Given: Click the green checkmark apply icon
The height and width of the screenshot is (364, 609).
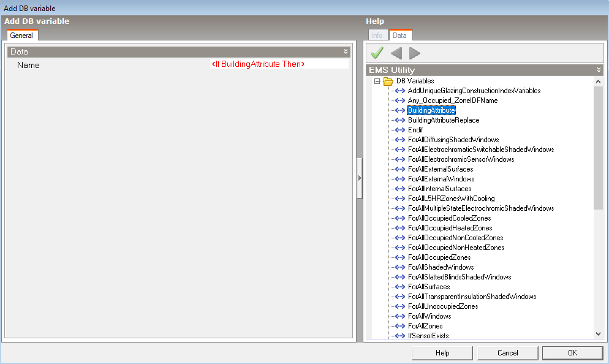Looking at the screenshot, I should click(x=377, y=53).
